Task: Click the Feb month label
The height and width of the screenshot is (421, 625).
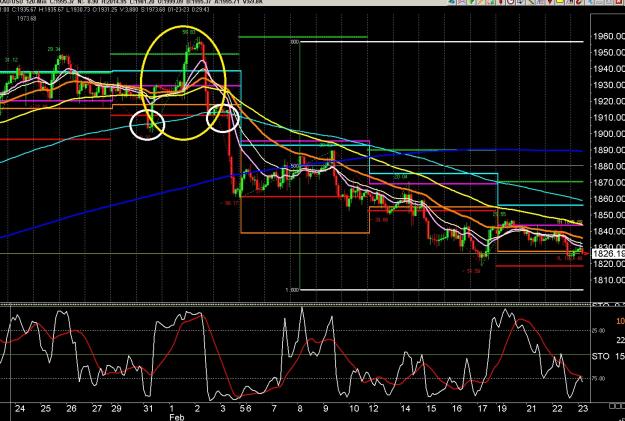Action: pyautogui.click(x=177, y=417)
